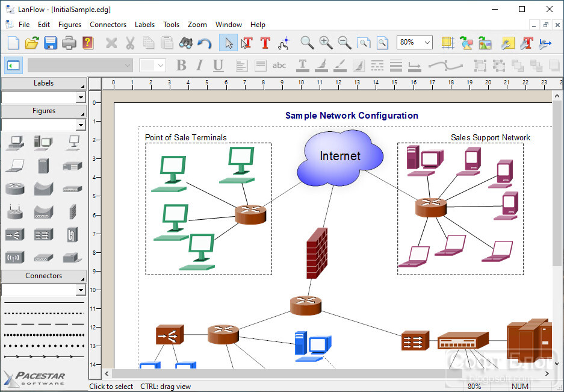
Task: Open the Edit menu
Action: (44, 25)
